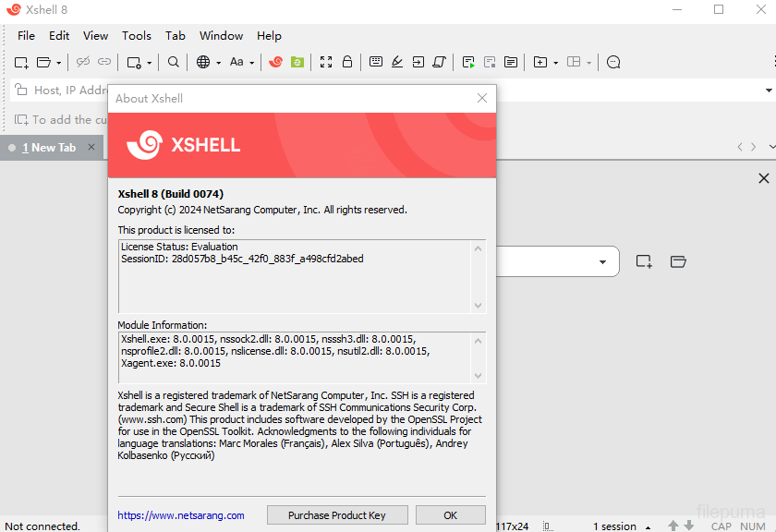Open a new session with the New icon
Image resolution: width=776 pixels, height=532 pixels.
coord(20,62)
